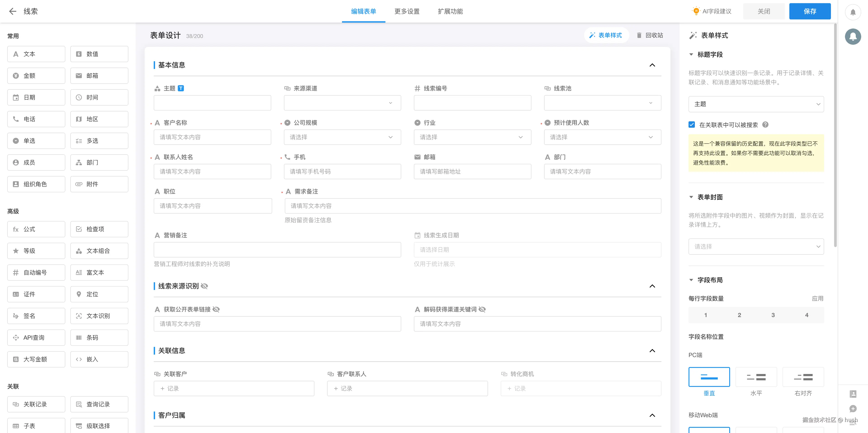Open AI字段建议 suggestions
Screen dimensions: 868x433
coord(711,12)
